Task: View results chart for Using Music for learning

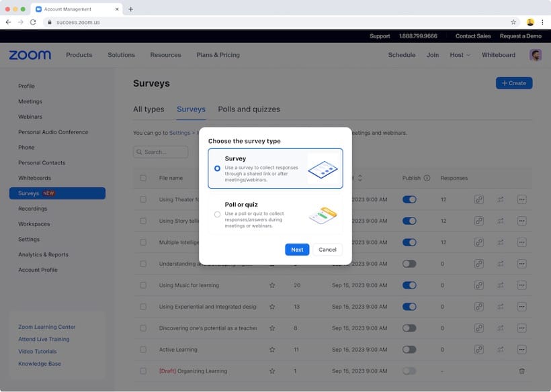Action: click(500, 285)
